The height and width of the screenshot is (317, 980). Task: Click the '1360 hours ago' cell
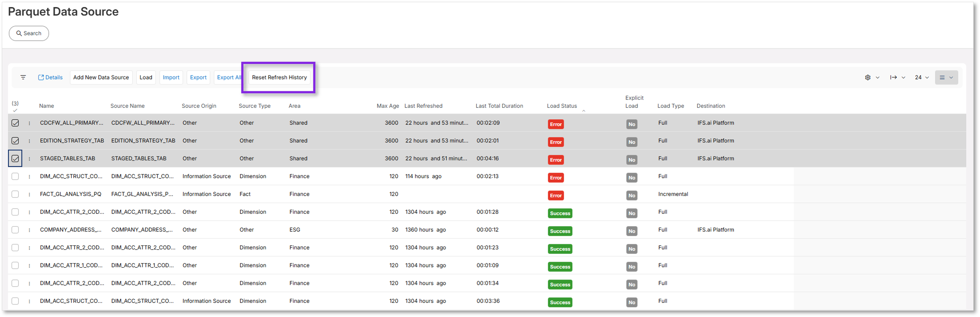coord(425,230)
